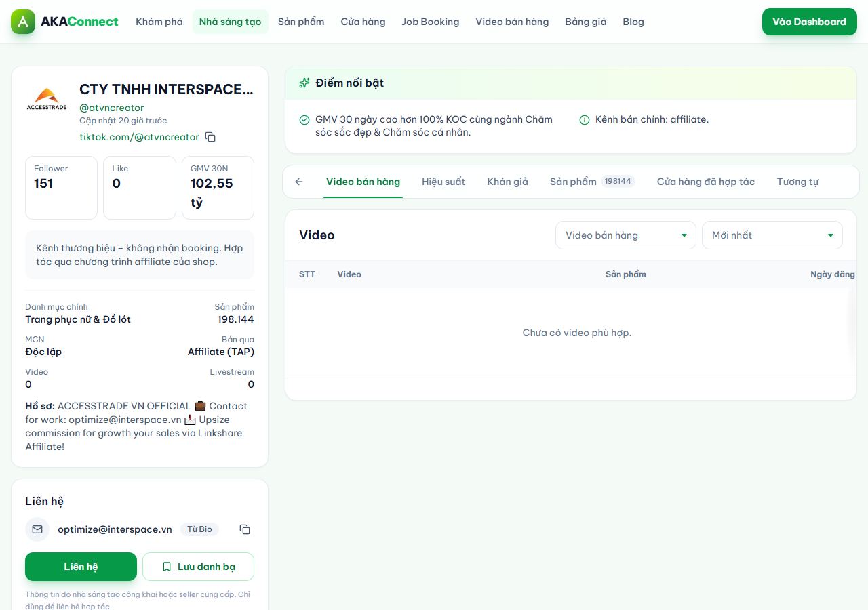
Task: Open the Cửa hàng đã hợp tác tab
Action: (x=706, y=182)
